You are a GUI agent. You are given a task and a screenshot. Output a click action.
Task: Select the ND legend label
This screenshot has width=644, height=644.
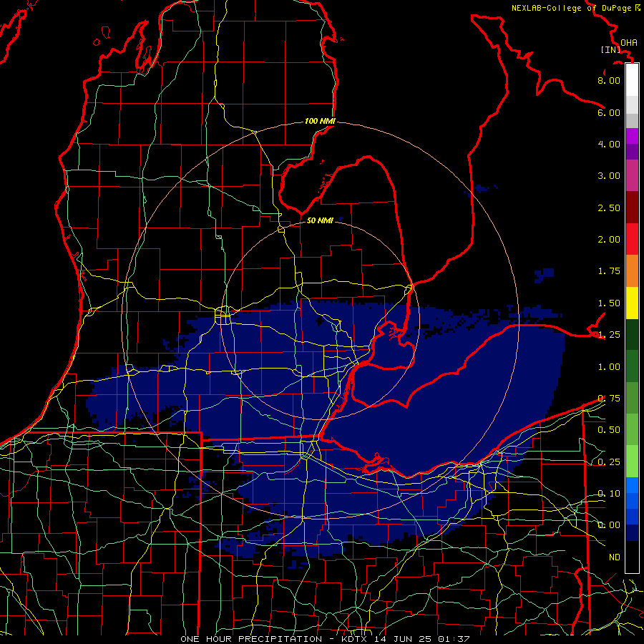tap(615, 557)
